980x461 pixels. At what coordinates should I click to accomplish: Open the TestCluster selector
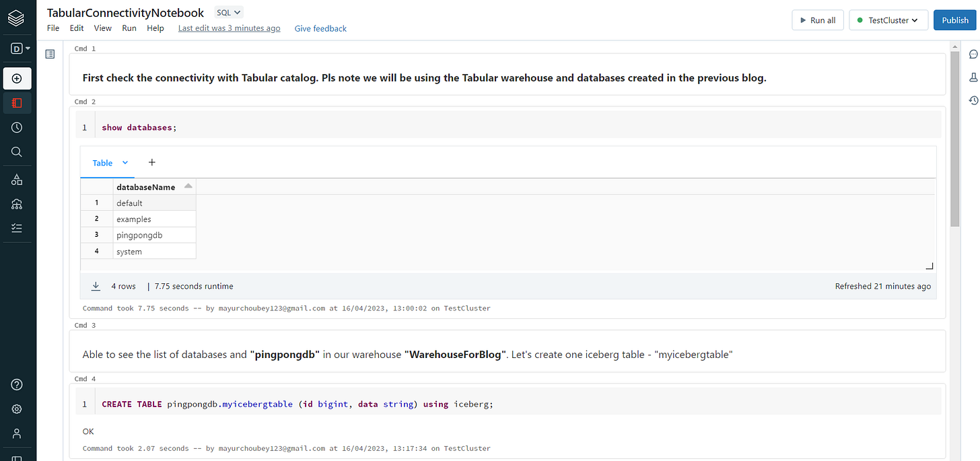coord(888,20)
